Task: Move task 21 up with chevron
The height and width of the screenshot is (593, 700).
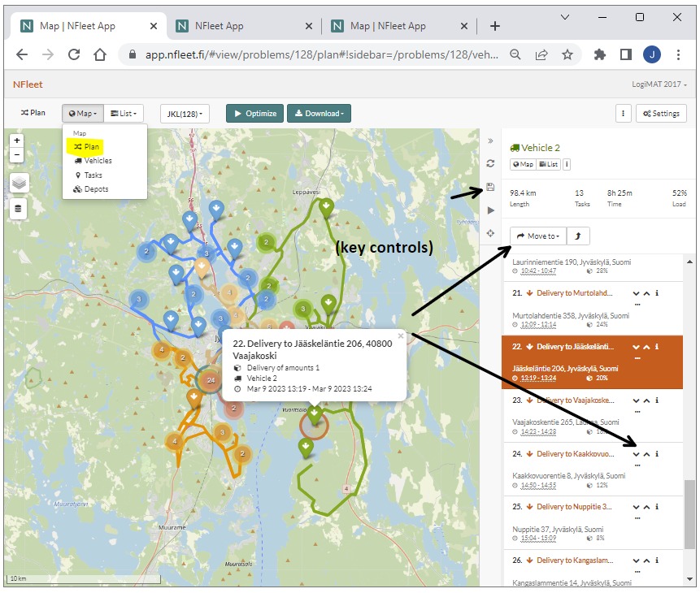Action: point(646,293)
